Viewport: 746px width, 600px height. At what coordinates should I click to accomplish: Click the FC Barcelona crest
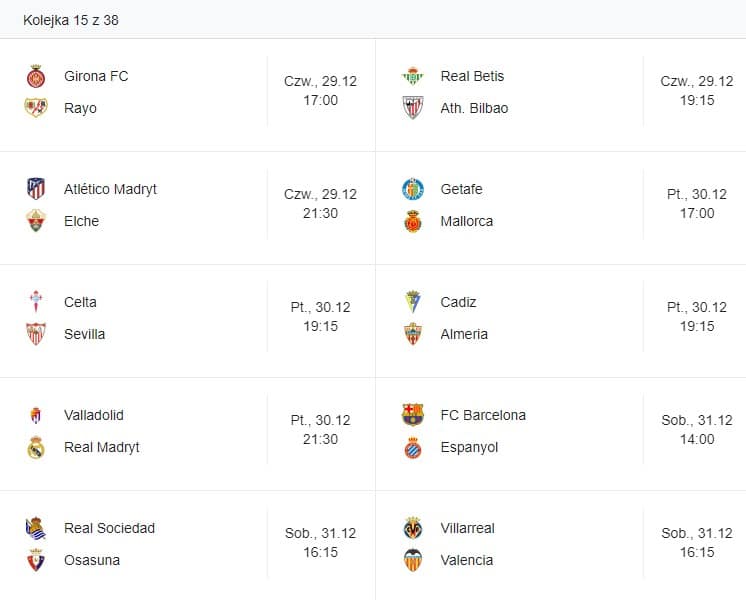pyautogui.click(x=412, y=415)
